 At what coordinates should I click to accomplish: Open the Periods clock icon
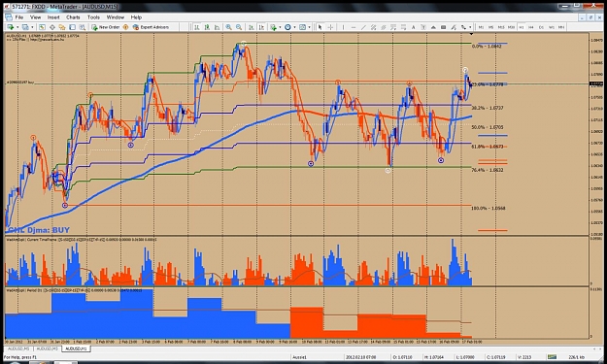[x=287, y=27]
